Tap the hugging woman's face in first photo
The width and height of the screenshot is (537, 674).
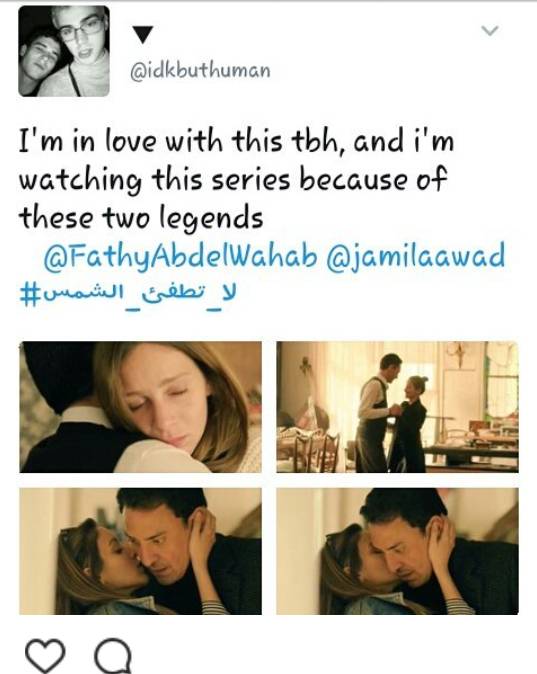pyautogui.click(x=166, y=398)
